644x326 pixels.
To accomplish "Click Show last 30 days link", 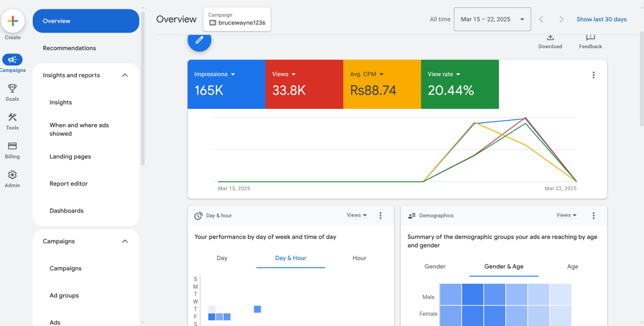I will click(601, 19).
